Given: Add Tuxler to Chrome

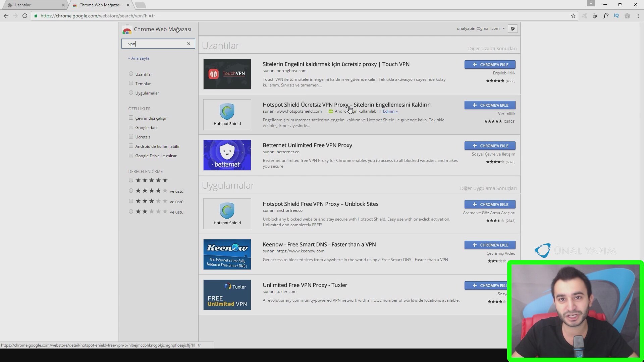Looking at the screenshot, I should point(486,286).
